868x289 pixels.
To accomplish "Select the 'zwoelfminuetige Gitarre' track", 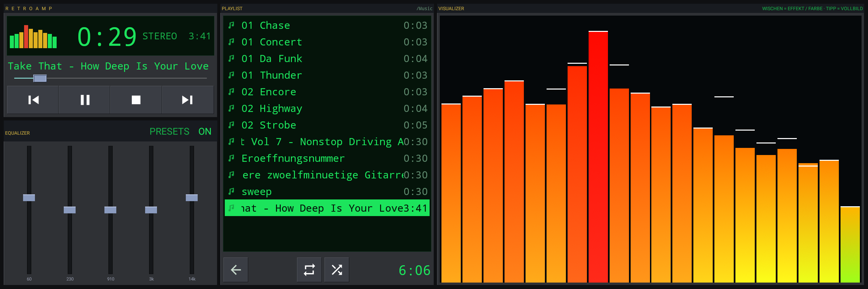I will click(327, 175).
